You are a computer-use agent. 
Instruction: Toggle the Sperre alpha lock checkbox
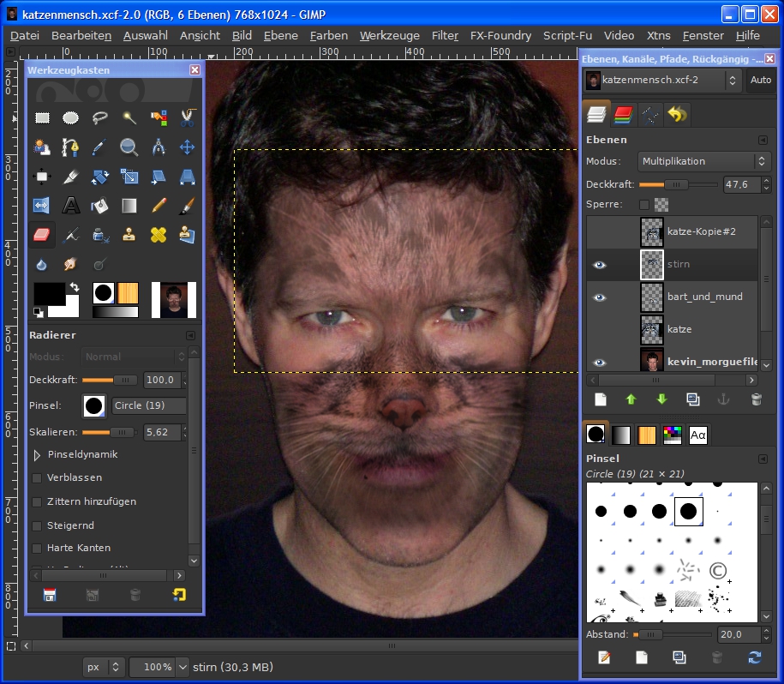(x=644, y=205)
